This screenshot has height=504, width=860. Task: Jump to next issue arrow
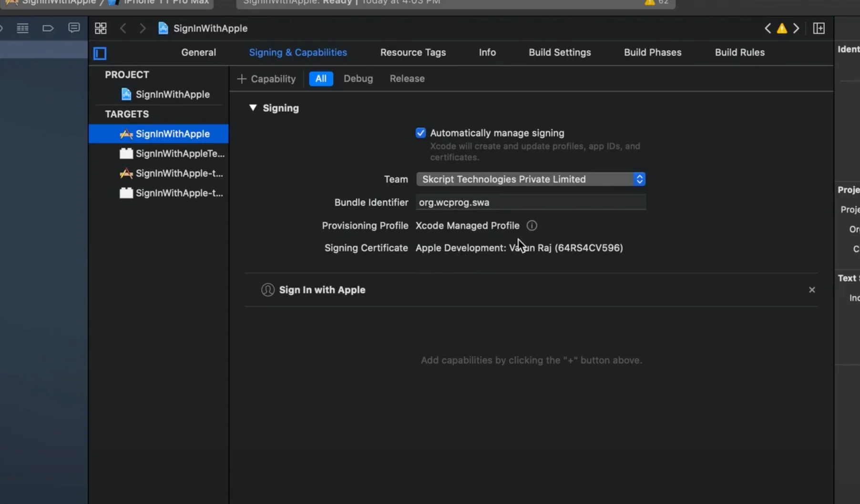[x=796, y=28]
